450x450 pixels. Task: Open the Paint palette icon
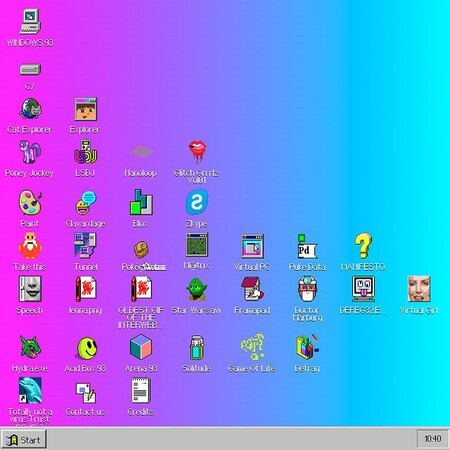point(30,203)
